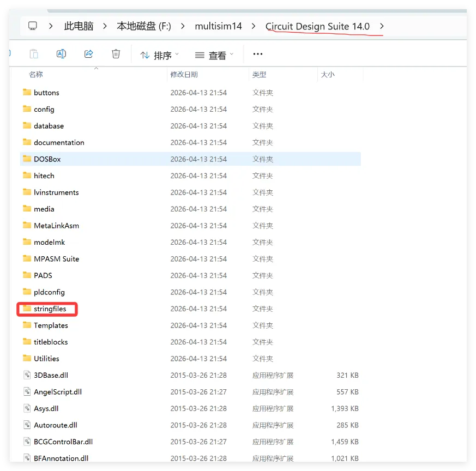Click the rename icon in toolbar
The width and height of the screenshot is (476, 471).
click(61, 54)
